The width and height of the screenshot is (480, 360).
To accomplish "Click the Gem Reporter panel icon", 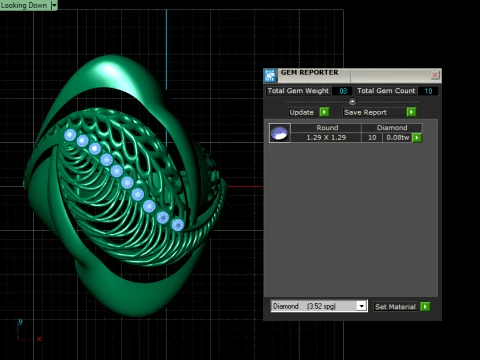I will click(270, 76).
